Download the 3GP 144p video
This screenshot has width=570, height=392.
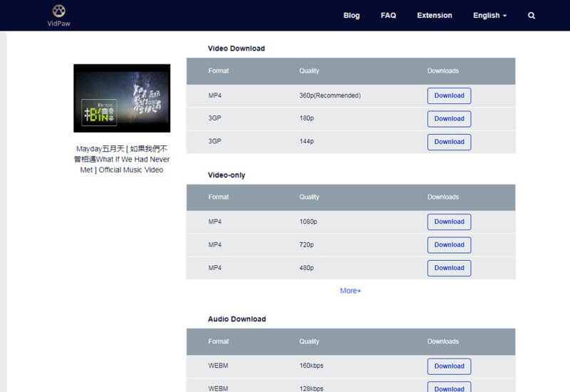click(x=450, y=142)
